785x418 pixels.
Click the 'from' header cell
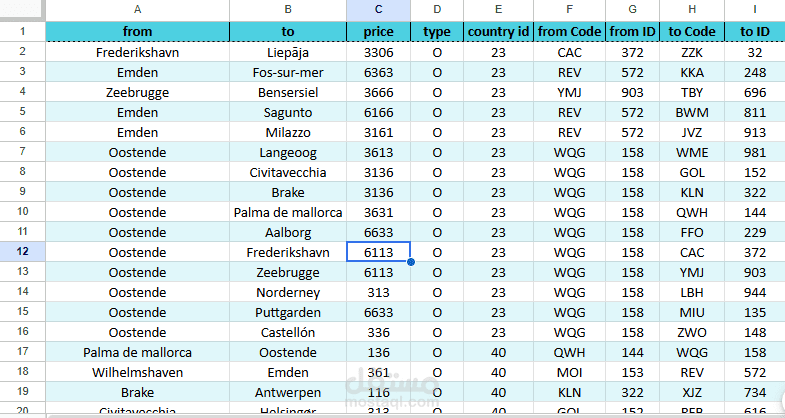[137, 32]
